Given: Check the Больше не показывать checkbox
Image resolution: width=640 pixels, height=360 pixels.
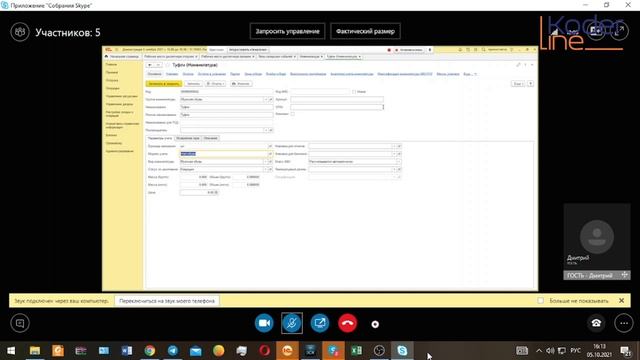Looking at the screenshot, I should [x=540, y=301].
